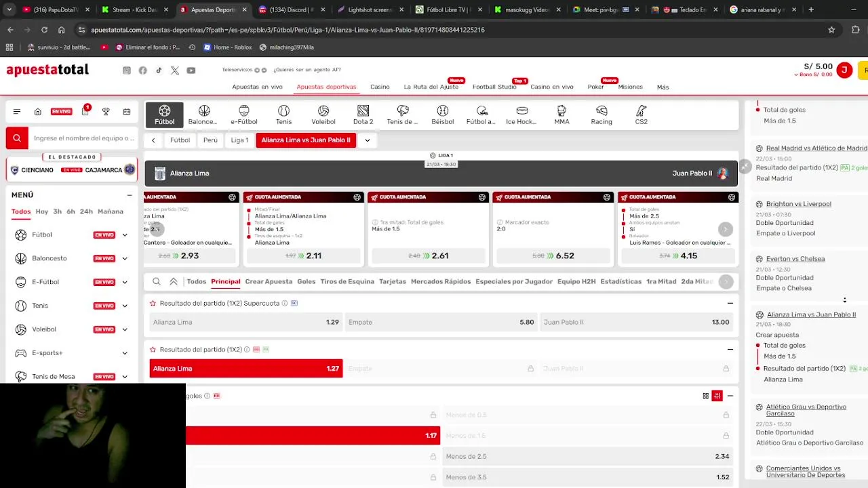The height and width of the screenshot is (488, 868).
Task: Open the X (Twitter) social icon in header
Action: (x=175, y=70)
